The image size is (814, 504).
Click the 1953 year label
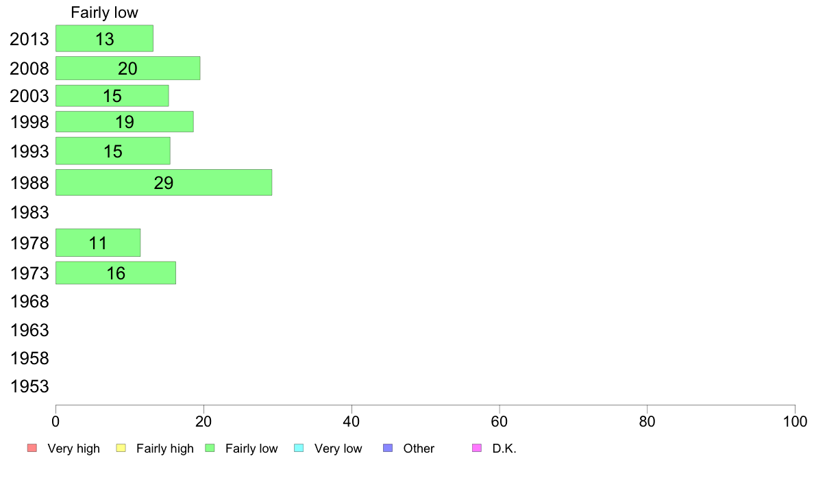click(29, 387)
